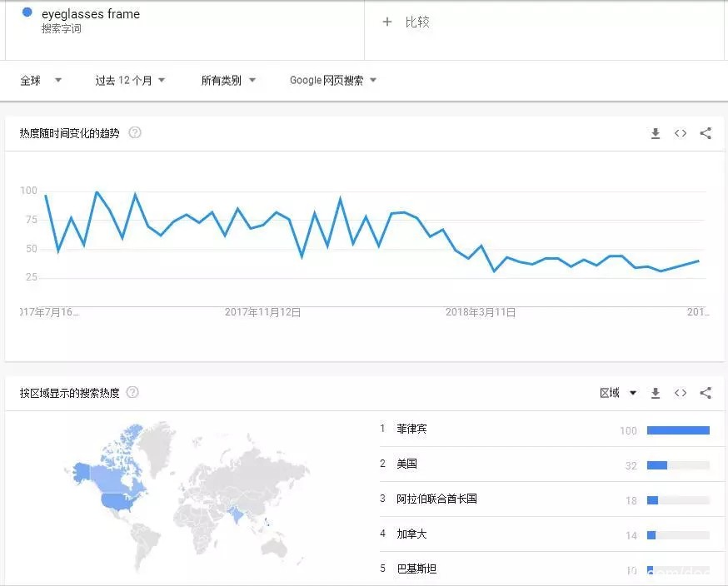Screen dimensions: 728x586
Task: Share the trend-over-time chart
Action: 706,132
